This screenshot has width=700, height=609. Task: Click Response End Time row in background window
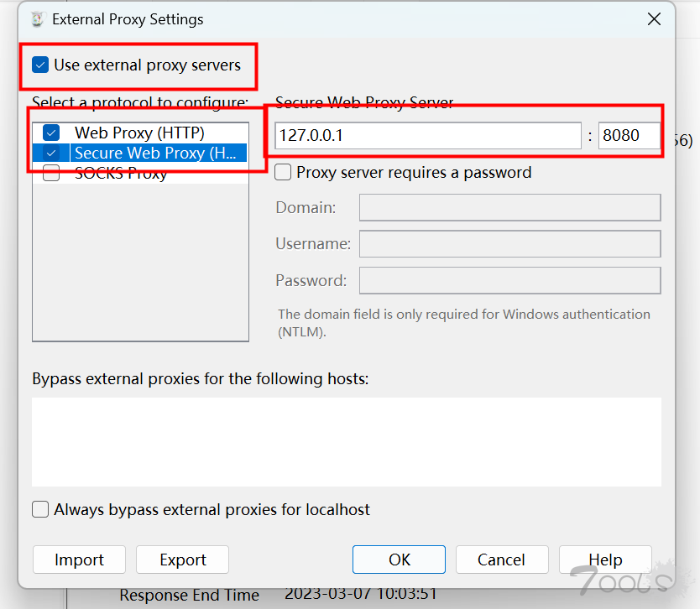pyautogui.click(x=279, y=595)
